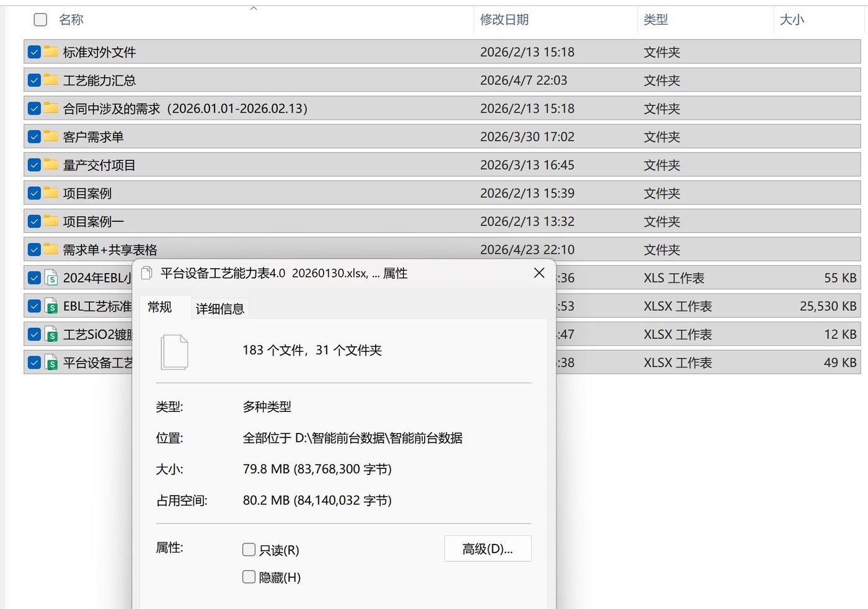Click the 量产交付项目 folder icon
Image resolution: width=868 pixels, height=609 pixels.
[51, 165]
